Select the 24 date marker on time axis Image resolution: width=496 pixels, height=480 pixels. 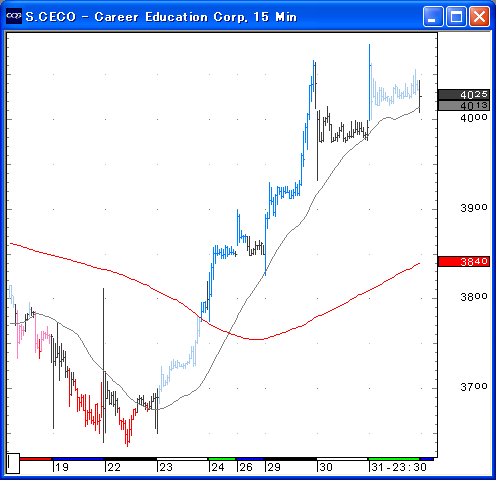[x=218, y=467]
